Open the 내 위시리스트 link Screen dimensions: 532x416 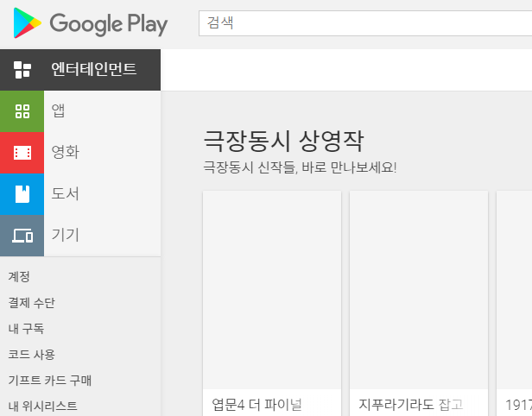[x=43, y=407]
